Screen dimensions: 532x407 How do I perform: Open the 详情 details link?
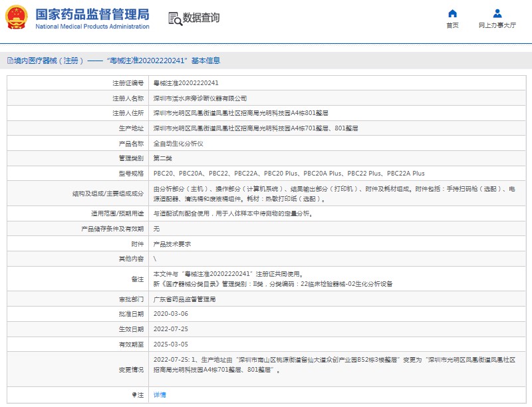[x=160, y=394]
